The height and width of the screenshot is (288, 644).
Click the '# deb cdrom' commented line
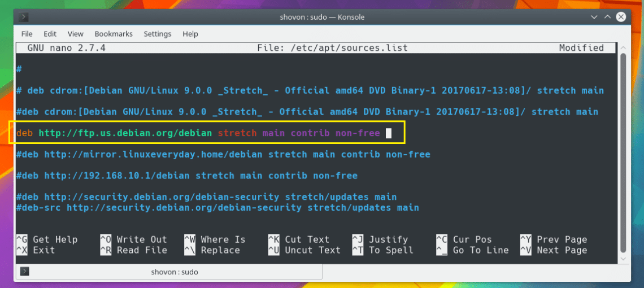pyautogui.click(x=310, y=90)
